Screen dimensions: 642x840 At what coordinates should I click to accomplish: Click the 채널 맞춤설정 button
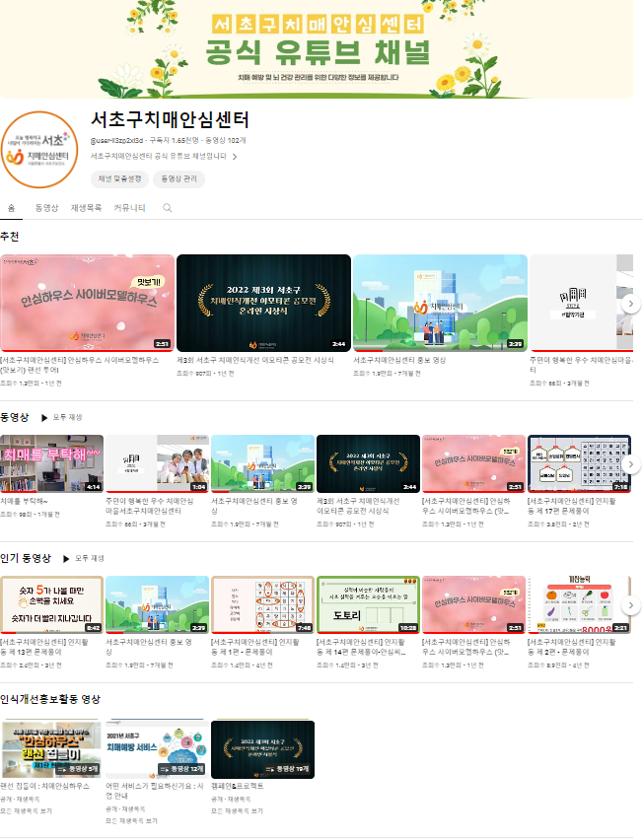coord(119,178)
